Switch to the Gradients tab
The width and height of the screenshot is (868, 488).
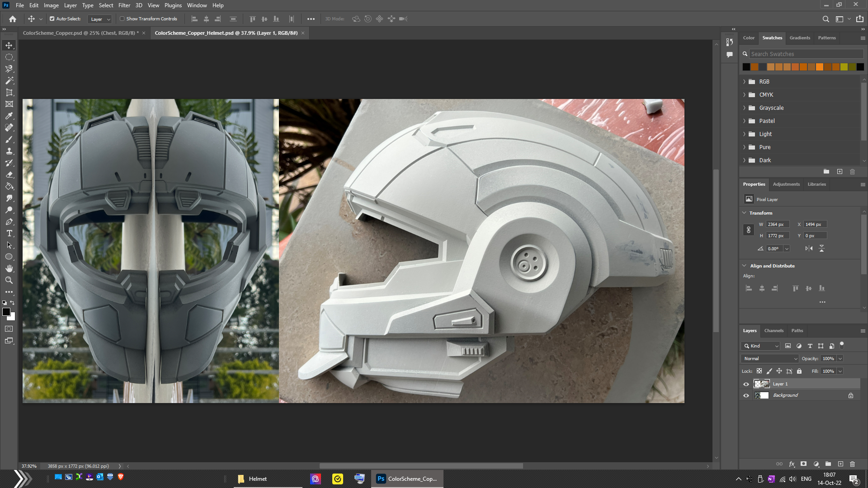coord(799,38)
